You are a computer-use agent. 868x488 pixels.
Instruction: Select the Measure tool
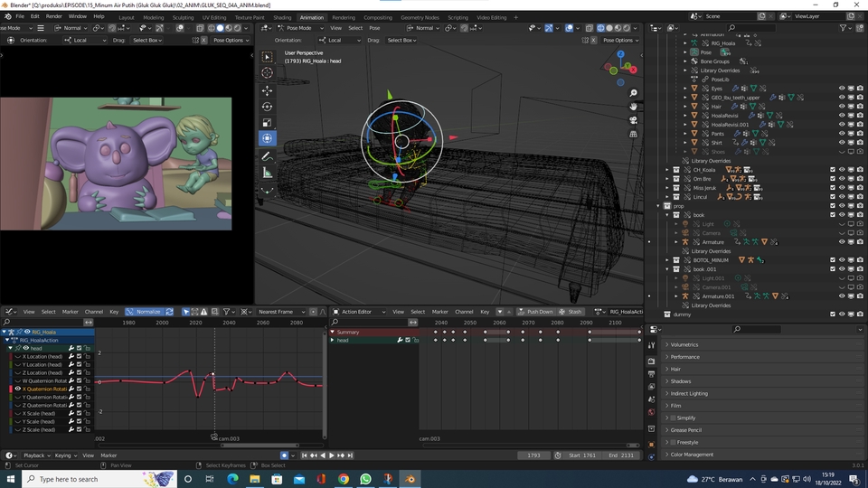tap(268, 173)
